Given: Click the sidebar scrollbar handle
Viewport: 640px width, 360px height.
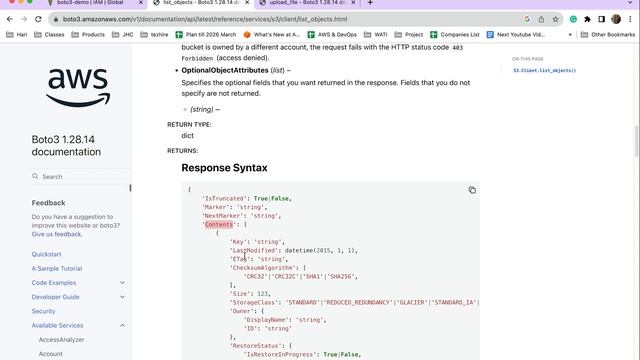Looking at the screenshot, I should pyautogui.click(x=130, y=188).
